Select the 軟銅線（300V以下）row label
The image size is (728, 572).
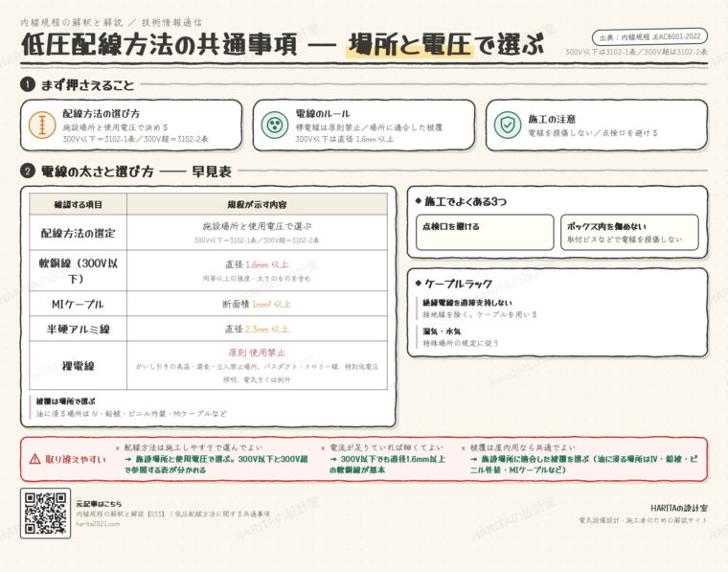(78, 271)
